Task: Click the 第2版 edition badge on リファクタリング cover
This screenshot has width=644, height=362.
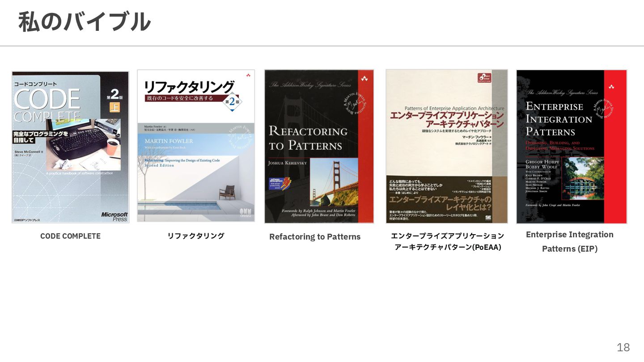Action: pos(232,101)
